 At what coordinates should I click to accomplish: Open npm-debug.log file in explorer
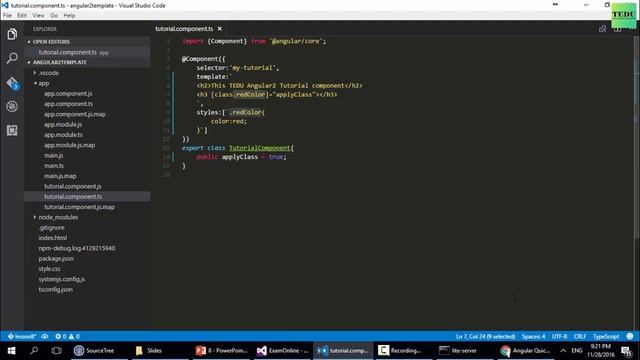(77, 248)
